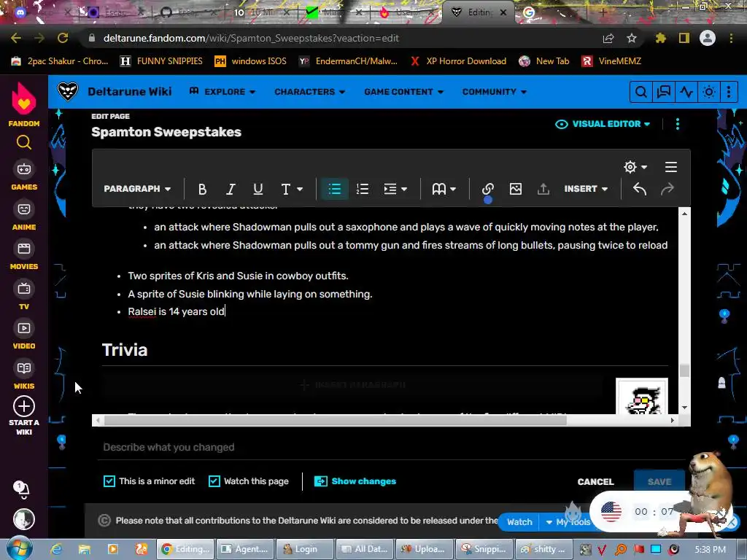The image size is (747, 560).
Task: Click the 5:38 PM taskbar clock
Action: pos(710,550)
